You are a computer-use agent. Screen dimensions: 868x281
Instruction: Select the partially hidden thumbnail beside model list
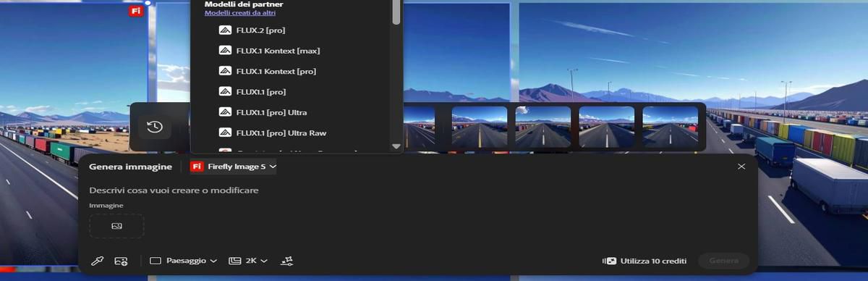[420, 127]
